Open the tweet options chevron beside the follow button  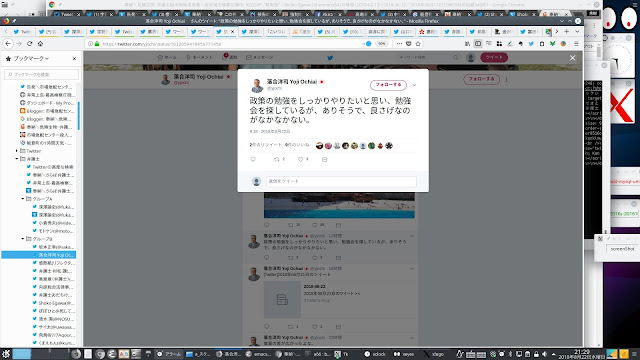coord(414,85)
